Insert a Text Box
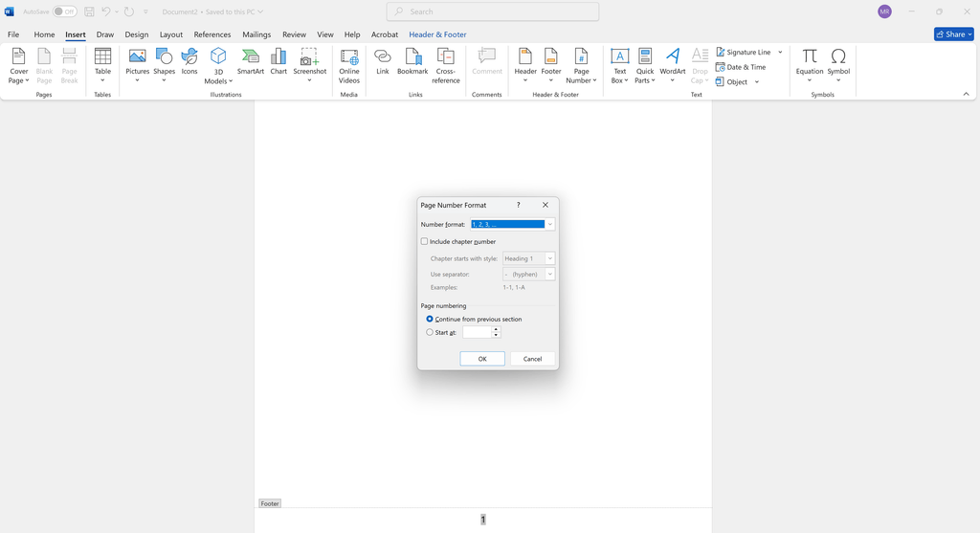Viewport: 980px width, 533px height. tap(619, 66)
